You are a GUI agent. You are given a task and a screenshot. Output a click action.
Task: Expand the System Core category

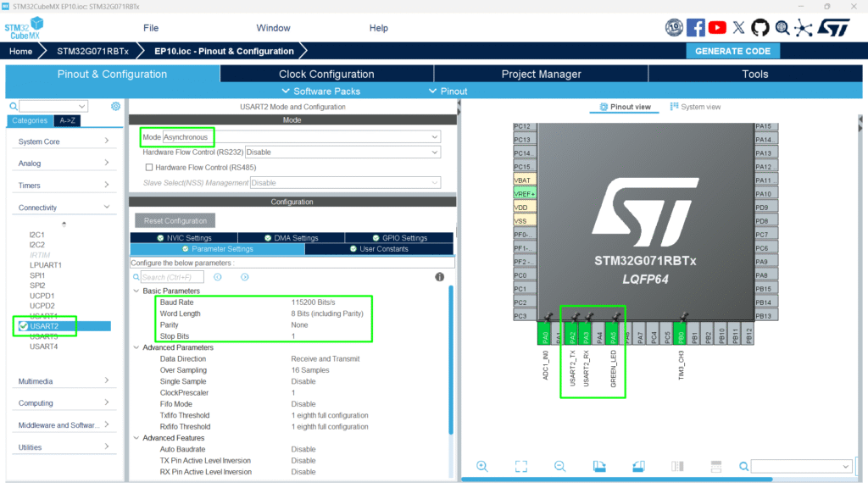(64, 141)
